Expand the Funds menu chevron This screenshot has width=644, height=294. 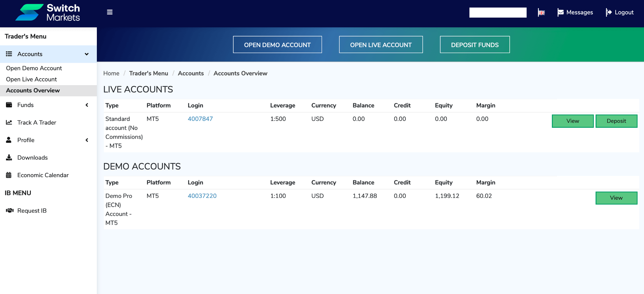click(x=87, y=105)
